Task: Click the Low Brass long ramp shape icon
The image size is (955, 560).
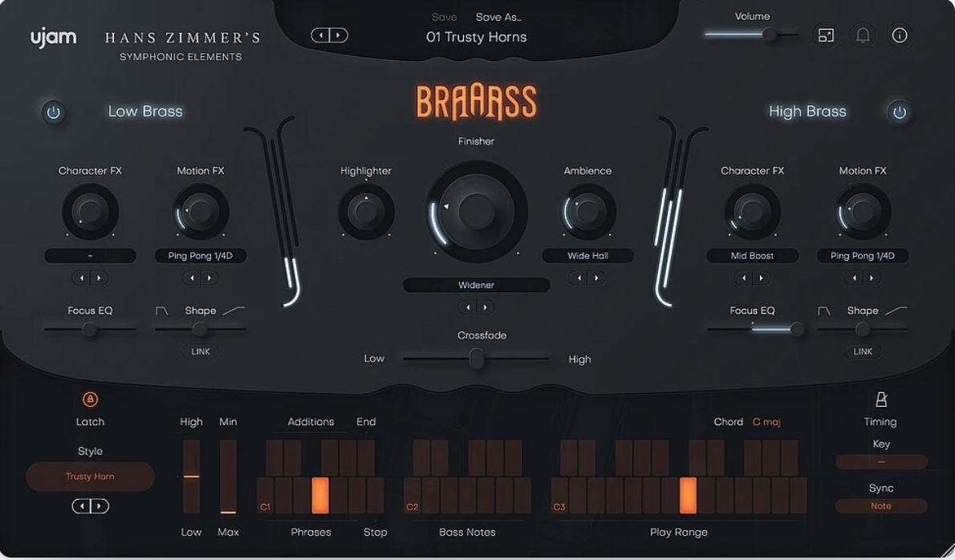Action: tap(234, 310)
